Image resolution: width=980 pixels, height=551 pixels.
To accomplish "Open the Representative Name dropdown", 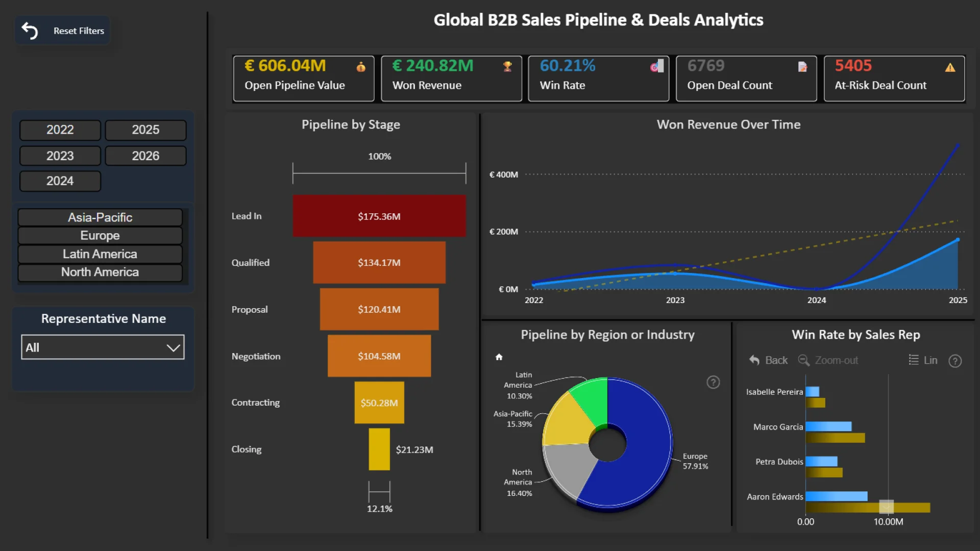I will (103, 347).
